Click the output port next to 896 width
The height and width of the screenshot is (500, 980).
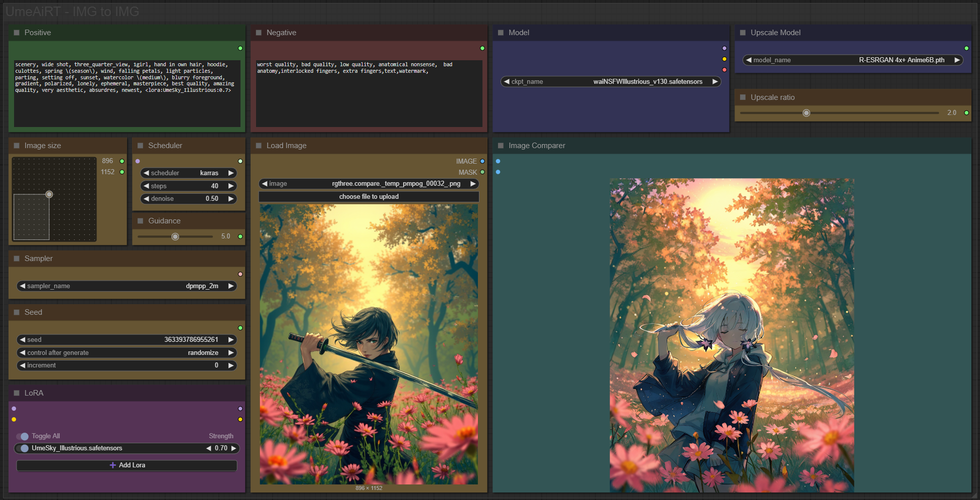(x=122, y=161)
